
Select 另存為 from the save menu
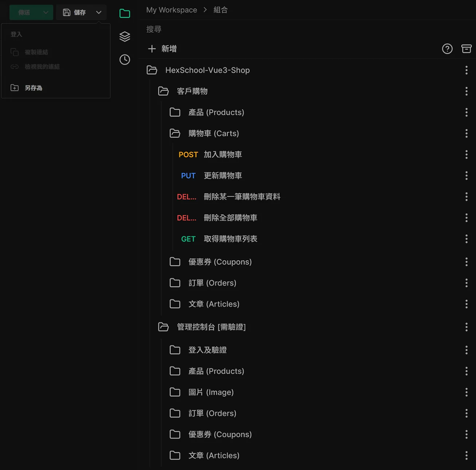tap(33, 88)
